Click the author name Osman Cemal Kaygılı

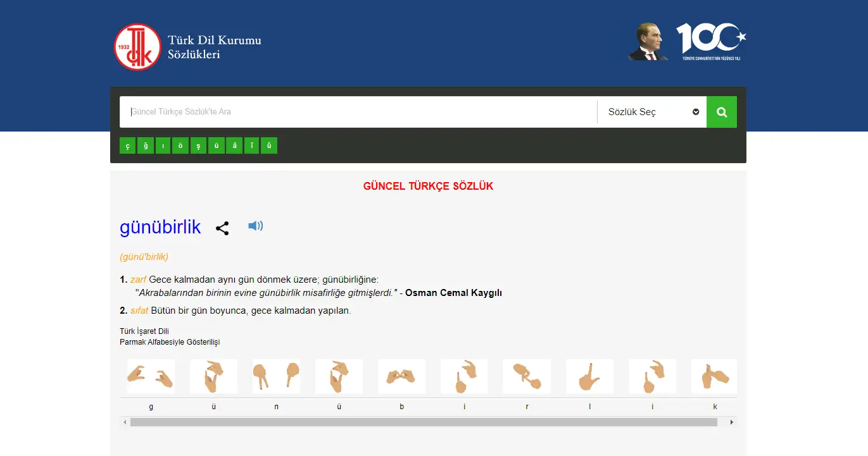coord(454,293)
